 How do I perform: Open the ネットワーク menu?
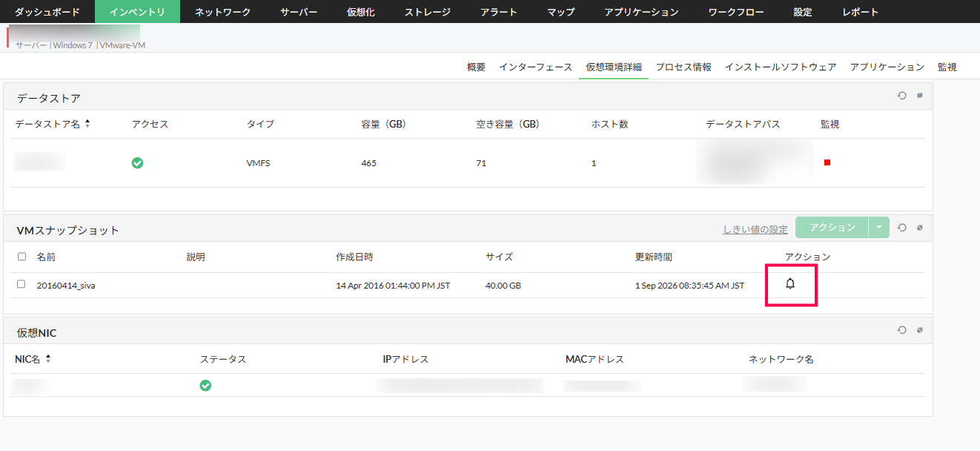(x=222, y=12)
